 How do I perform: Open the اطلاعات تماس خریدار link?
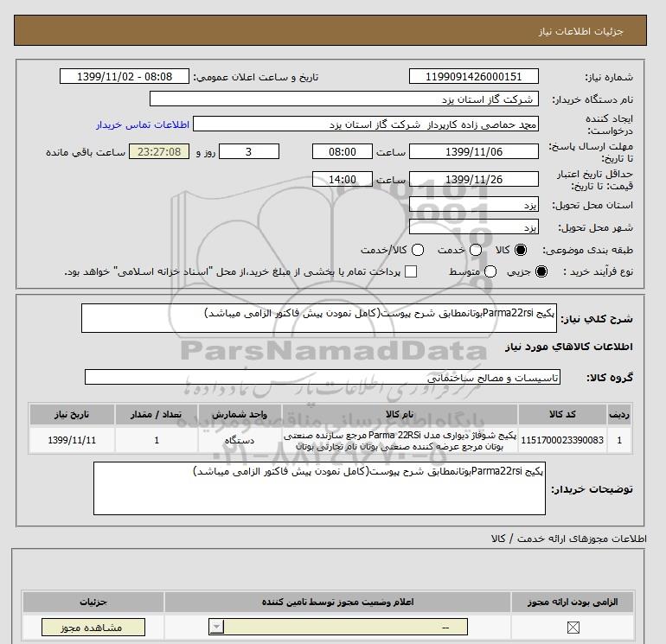pyautogui.click(x=143, y=124)
